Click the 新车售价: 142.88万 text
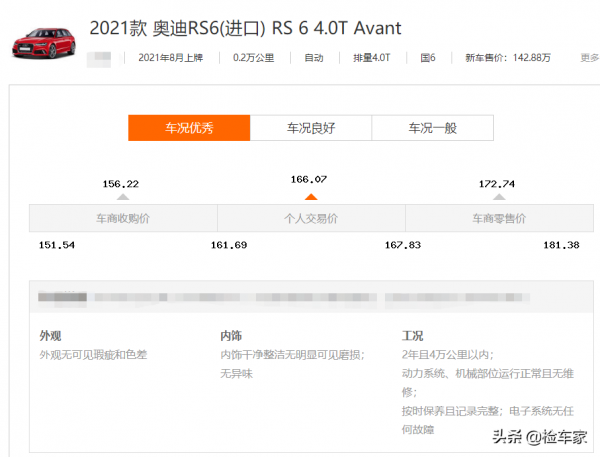This screenshot has height=457, width=600. [x=508, y=58]
